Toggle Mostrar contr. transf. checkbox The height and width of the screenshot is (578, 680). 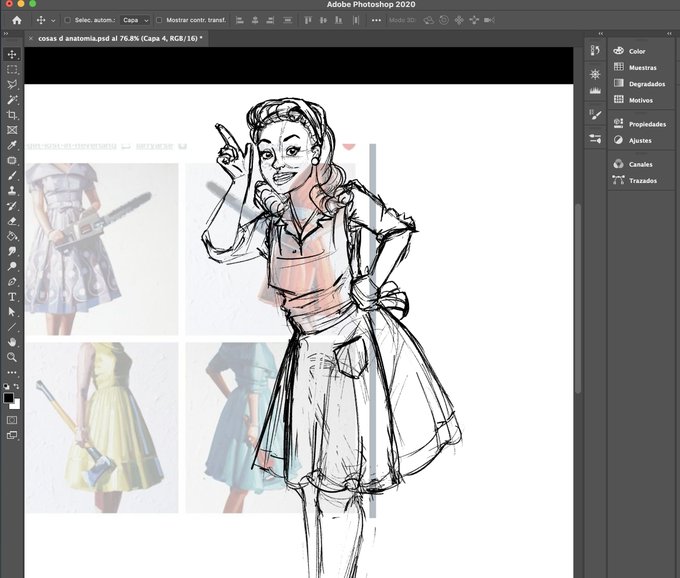(x=159, y=20)
